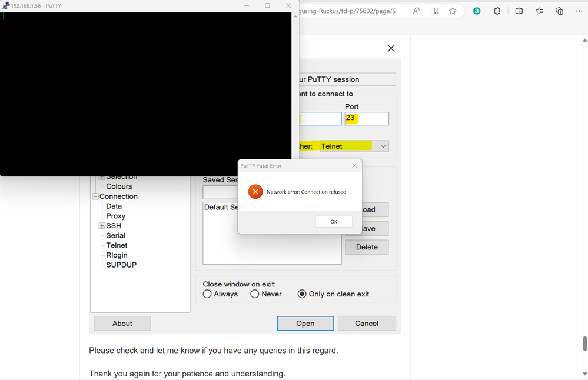Image resolution: width=588 pixels, height=380 pixels.
Task: Click the Read aloud icon in address bar
Action: (416, 11)
